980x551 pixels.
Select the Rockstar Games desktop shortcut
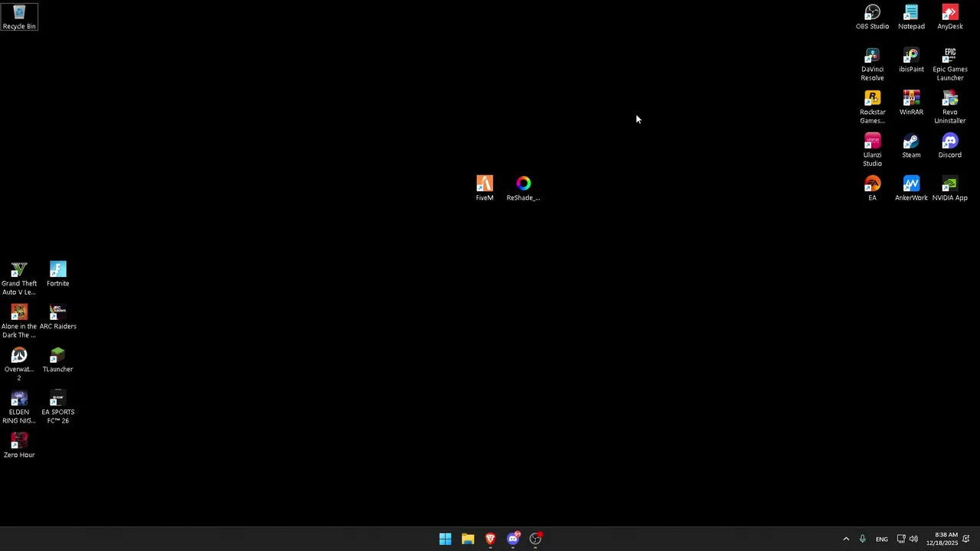(x=872, y=107)
